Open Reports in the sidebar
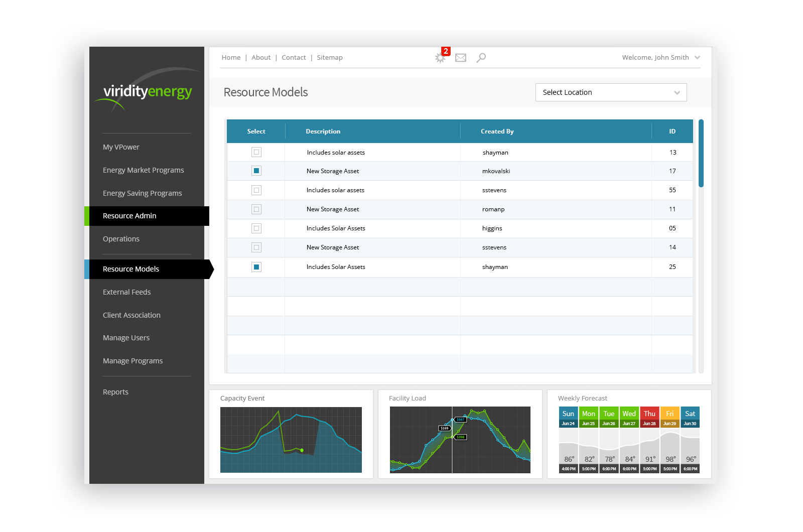The height and width of the screenshot is (532, 803). [x=115, y=392]
